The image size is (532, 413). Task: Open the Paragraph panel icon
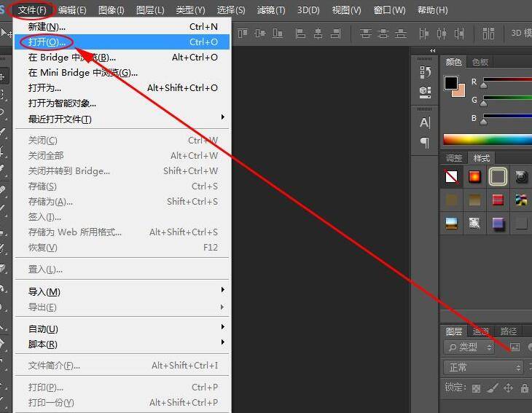426,142
